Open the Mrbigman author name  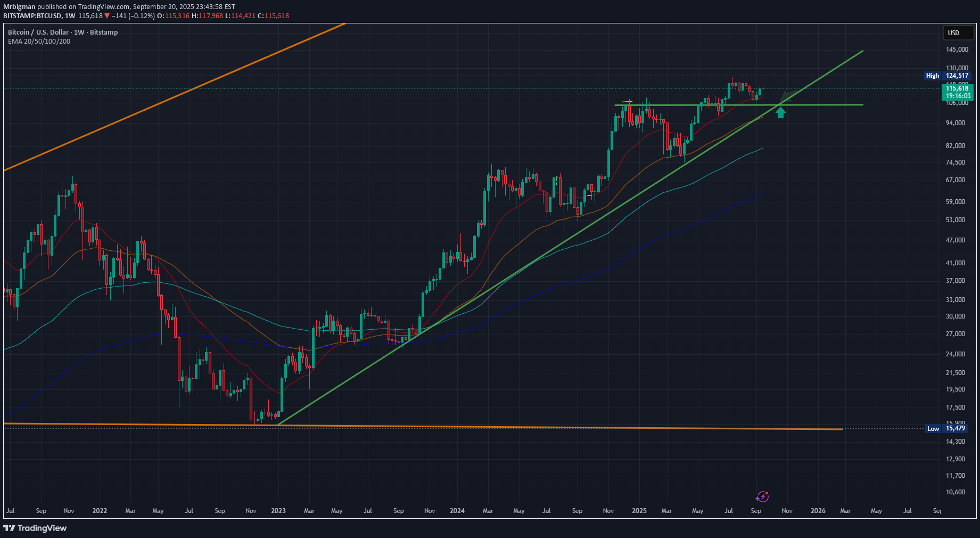pos(19,7)
